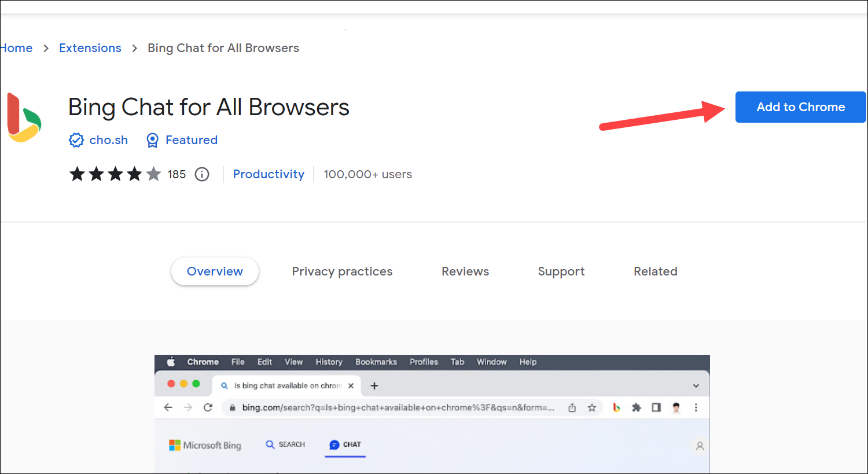868x474 pixels.
Task: Click the green maximize dot in preview
Action: [196, 384]
